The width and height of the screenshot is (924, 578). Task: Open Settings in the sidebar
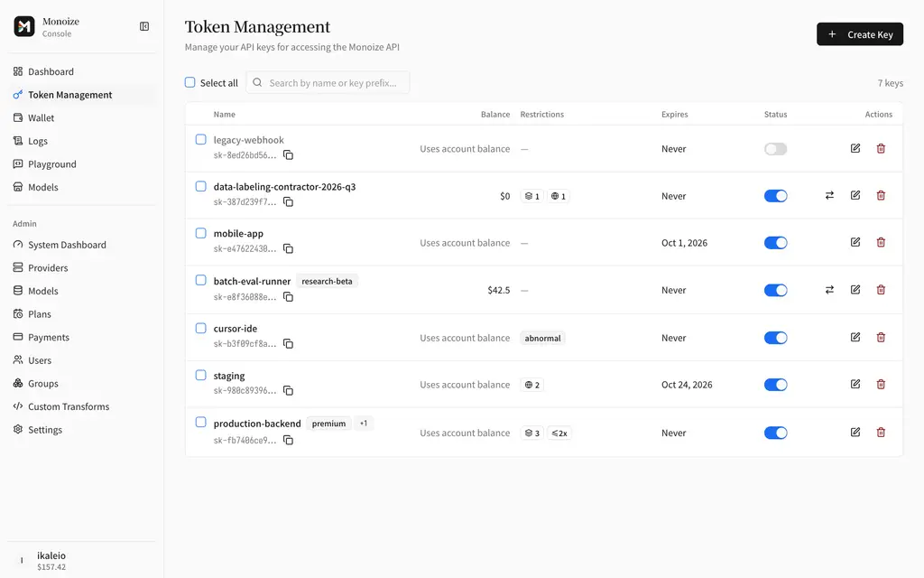click(81, 429)
